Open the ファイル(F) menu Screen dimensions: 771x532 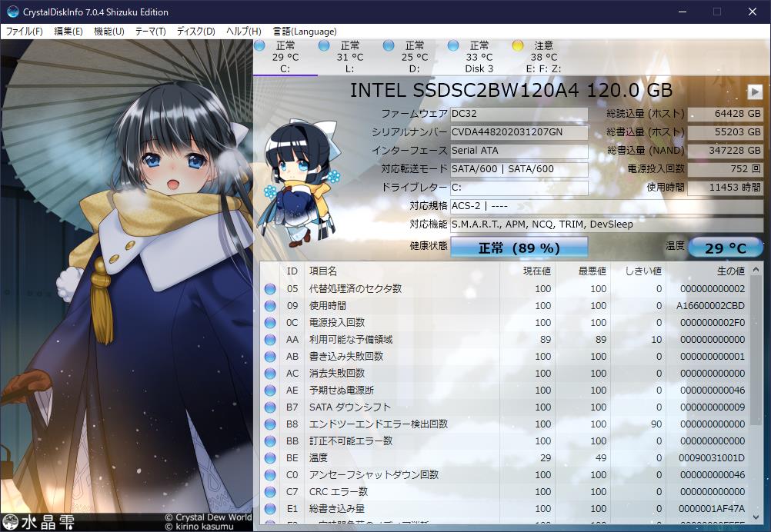tap(24, 32)
